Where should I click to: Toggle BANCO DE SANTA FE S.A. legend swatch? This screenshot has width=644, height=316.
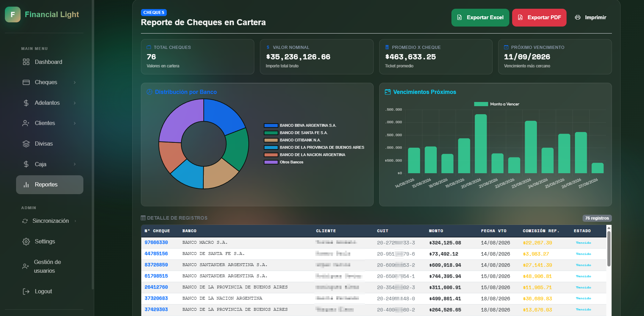point(271,133)
